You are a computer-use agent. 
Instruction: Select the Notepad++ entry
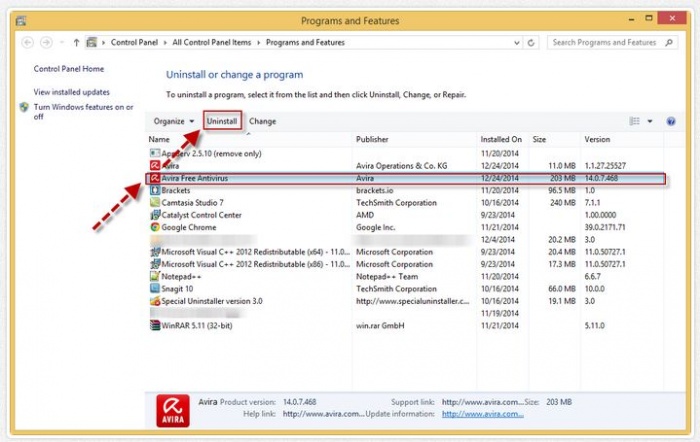tap(181, 276)
